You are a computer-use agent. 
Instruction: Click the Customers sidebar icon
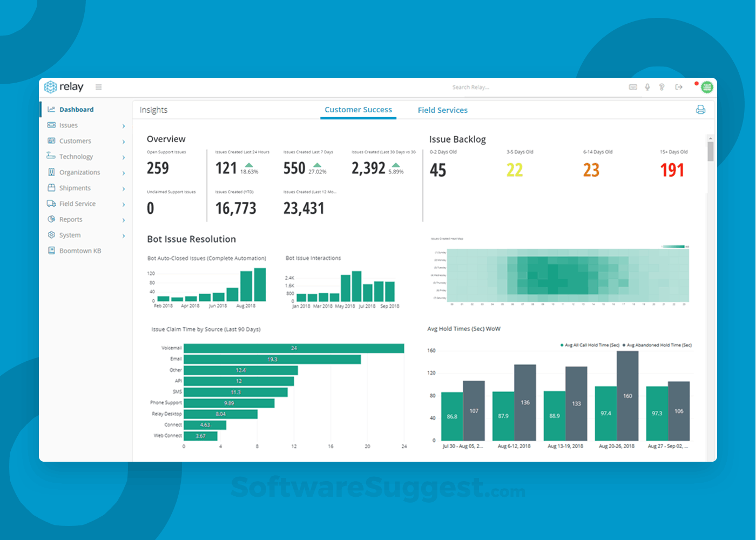pyautogui.click(x=51, y=140)
